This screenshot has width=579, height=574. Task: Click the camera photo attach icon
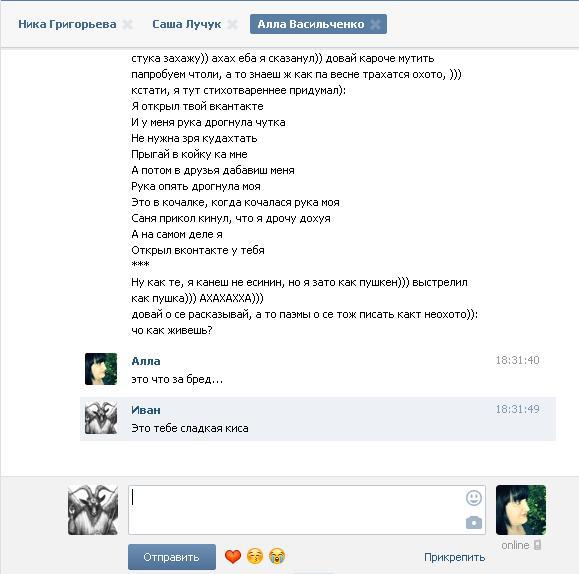point(474,523)
